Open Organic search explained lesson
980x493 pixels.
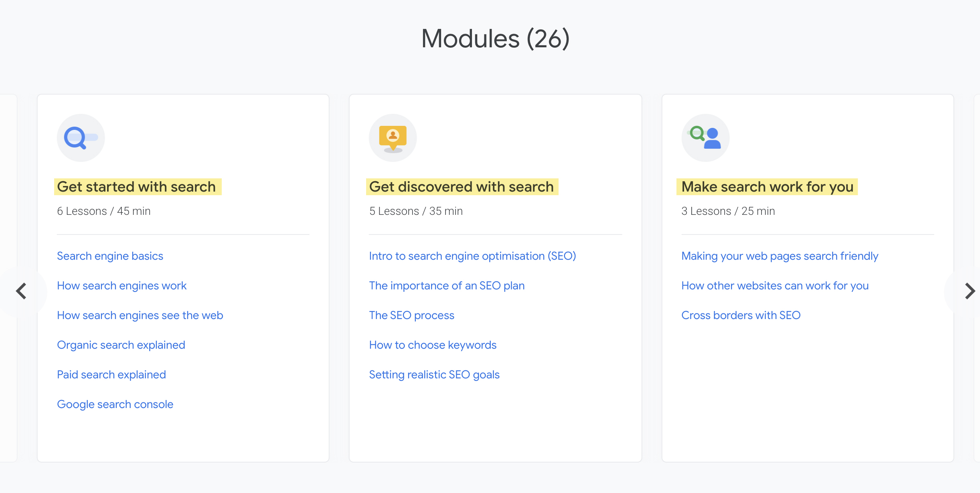(121, 345)
